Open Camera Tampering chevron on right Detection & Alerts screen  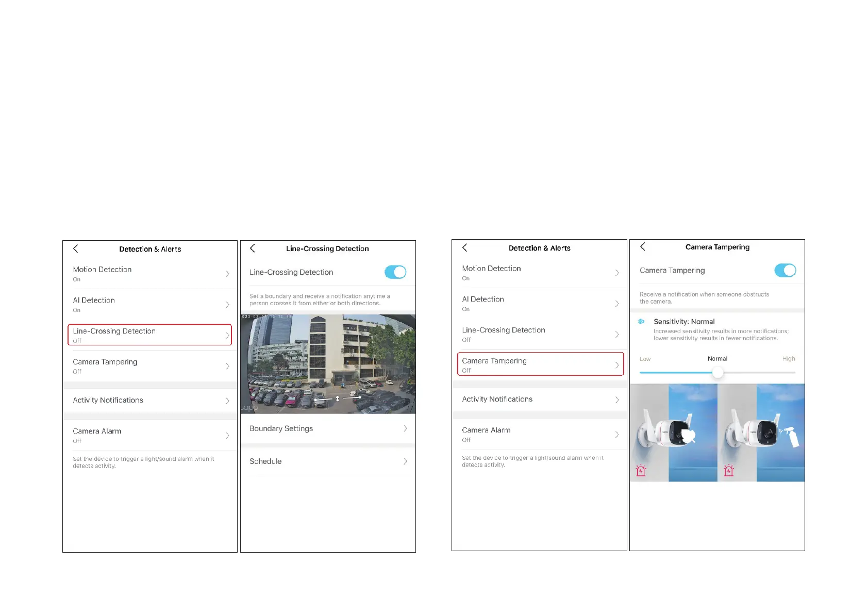click(617, 365)
